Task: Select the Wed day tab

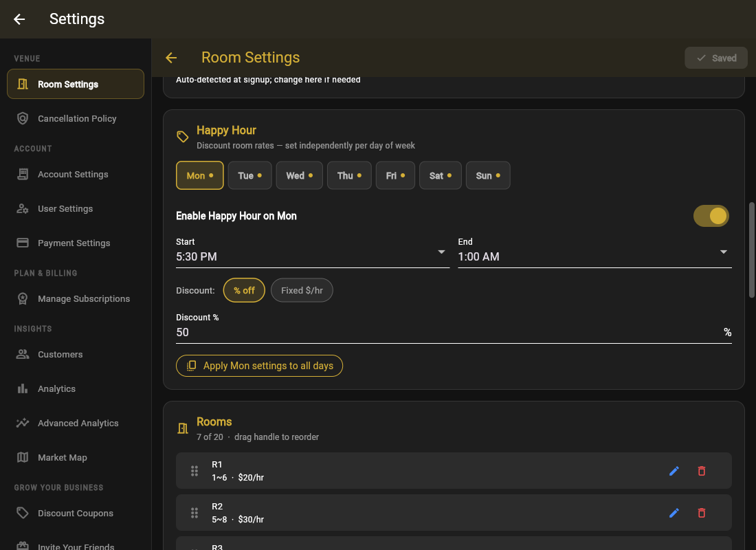Action: click(300, 175)
